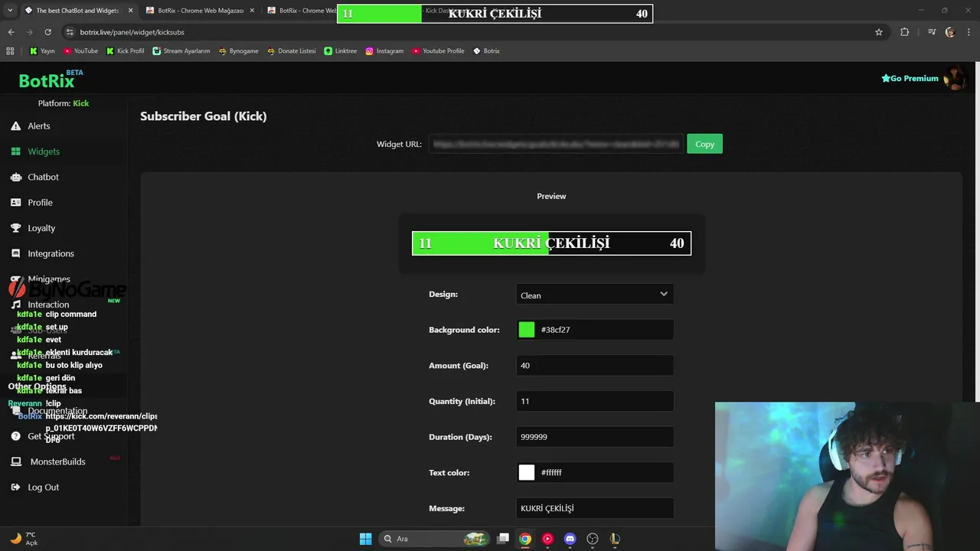
Task: Click Go Premium
Action: click(x=910, y=78)
